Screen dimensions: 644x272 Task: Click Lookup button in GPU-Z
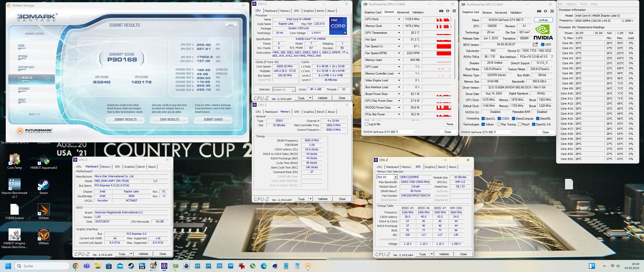543,20
